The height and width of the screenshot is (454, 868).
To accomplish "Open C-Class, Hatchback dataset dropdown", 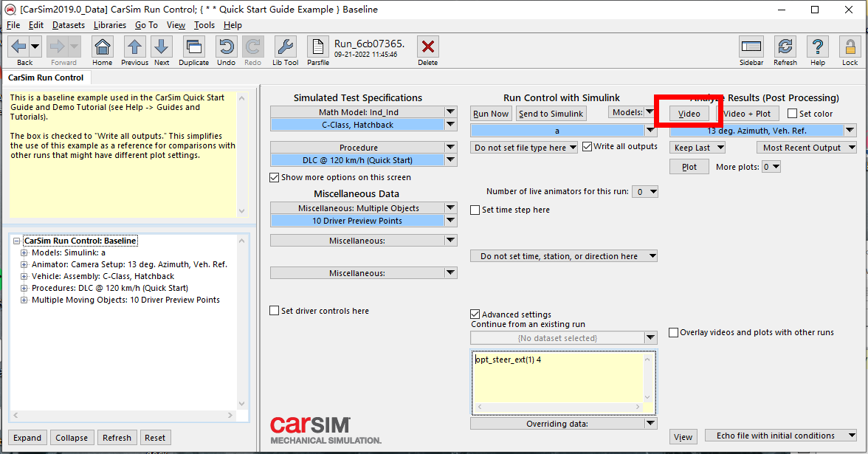I will pyautogui.click(x=450, y=125).
